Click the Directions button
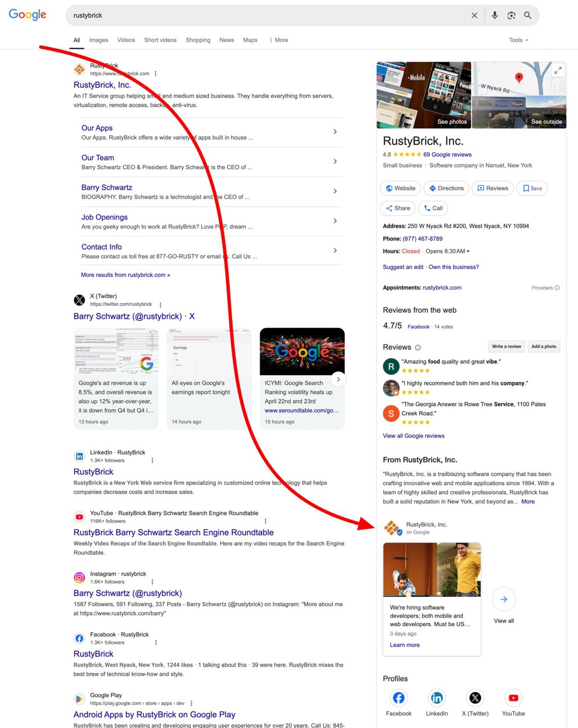This screenshot has height=728, width=578. 446,188
